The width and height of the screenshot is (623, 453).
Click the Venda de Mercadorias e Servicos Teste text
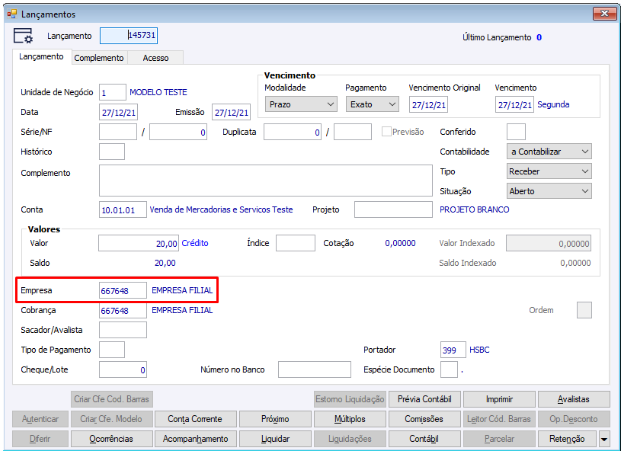pos(221,210)
